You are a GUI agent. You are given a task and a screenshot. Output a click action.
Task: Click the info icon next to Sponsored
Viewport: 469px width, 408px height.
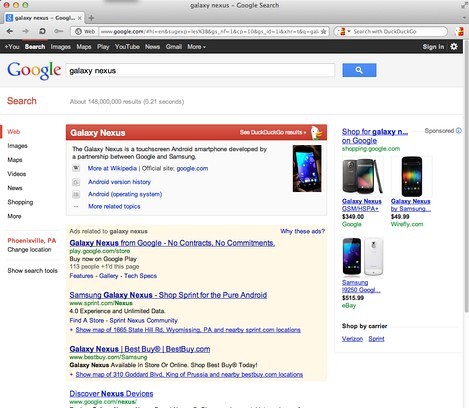click(459, 131)
